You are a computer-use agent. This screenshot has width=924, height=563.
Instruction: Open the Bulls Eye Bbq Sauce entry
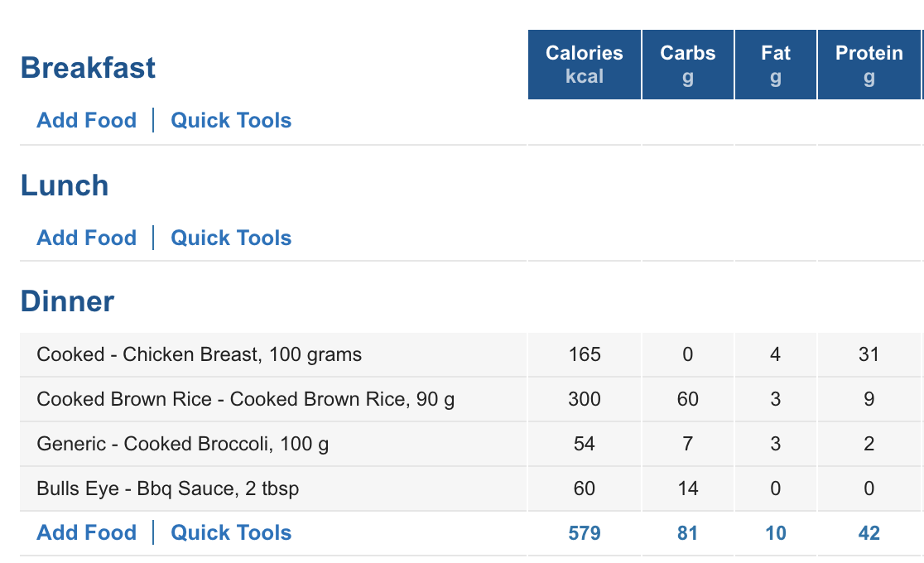pos(168,489)
